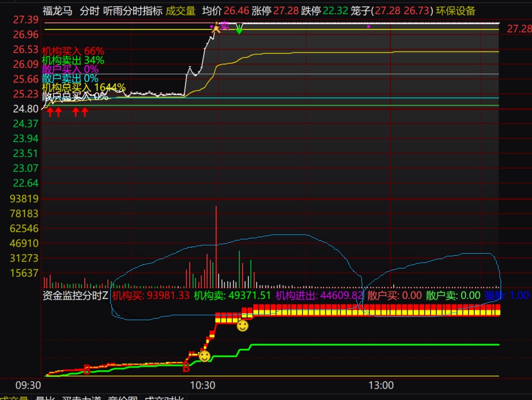Click the lower smiley face near 10:30

coord(204,357)
